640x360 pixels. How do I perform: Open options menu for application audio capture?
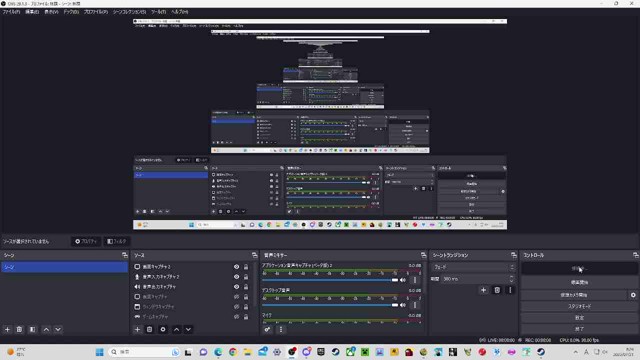click(x=415, y=280)
